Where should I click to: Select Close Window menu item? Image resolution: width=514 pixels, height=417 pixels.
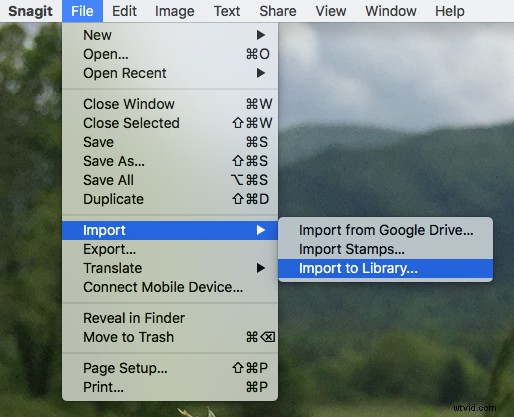click(x=170, y=104)
